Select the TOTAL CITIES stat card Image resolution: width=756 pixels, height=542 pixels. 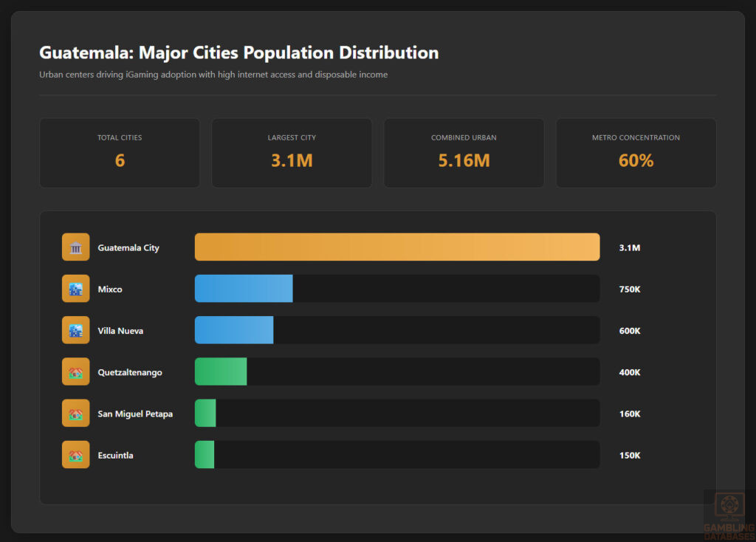pyautogui.click(x=120, y=152)
